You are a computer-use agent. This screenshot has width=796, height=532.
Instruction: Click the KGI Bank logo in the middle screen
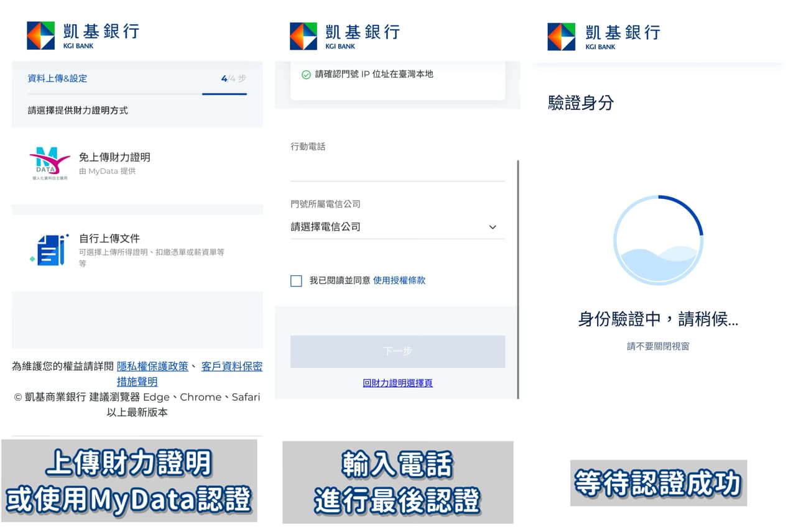click(x=345, y=36)
